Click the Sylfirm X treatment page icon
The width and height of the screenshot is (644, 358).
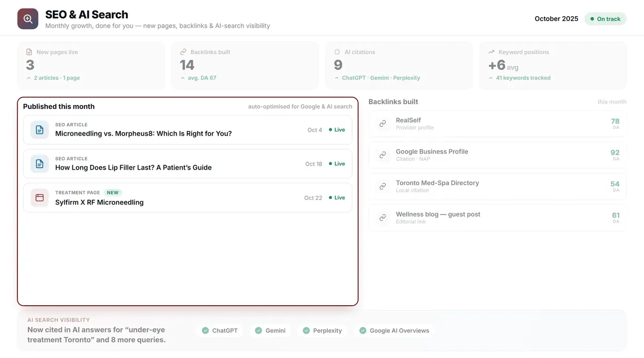tap(40, 198)
